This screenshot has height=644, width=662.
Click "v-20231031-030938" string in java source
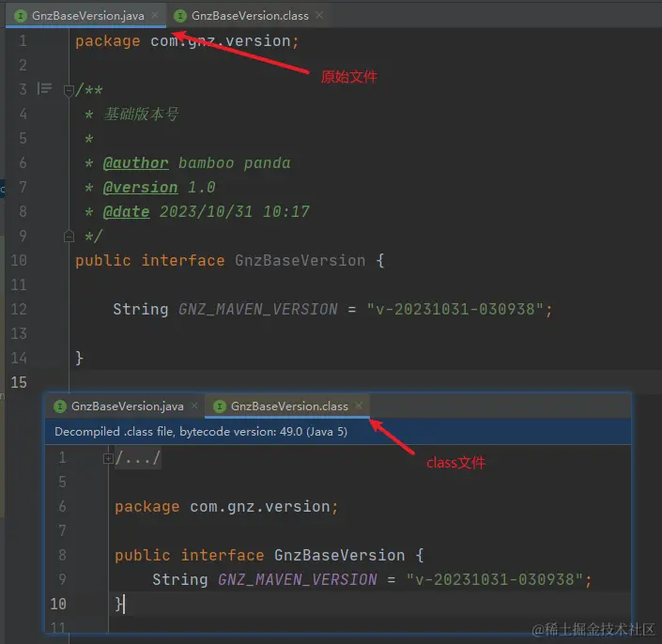tap(454, 310)
